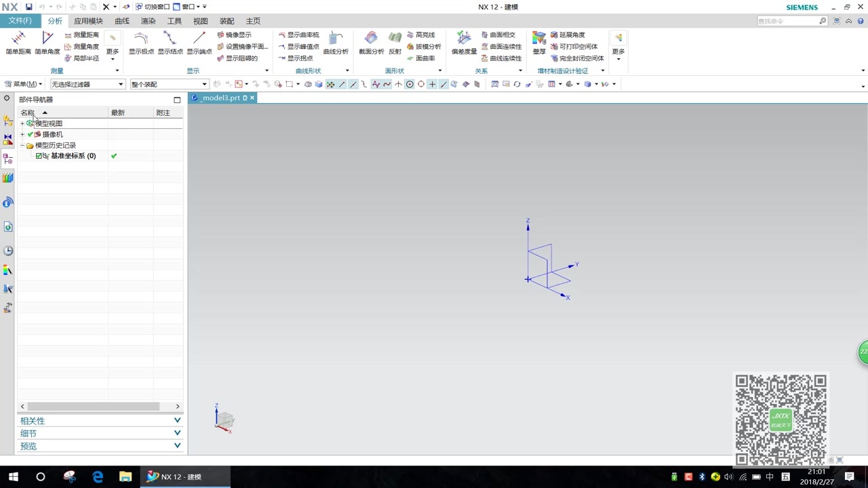868x488 pixels.
Task: Select the 简单距离 measurement tool
Action: point(18,43)
